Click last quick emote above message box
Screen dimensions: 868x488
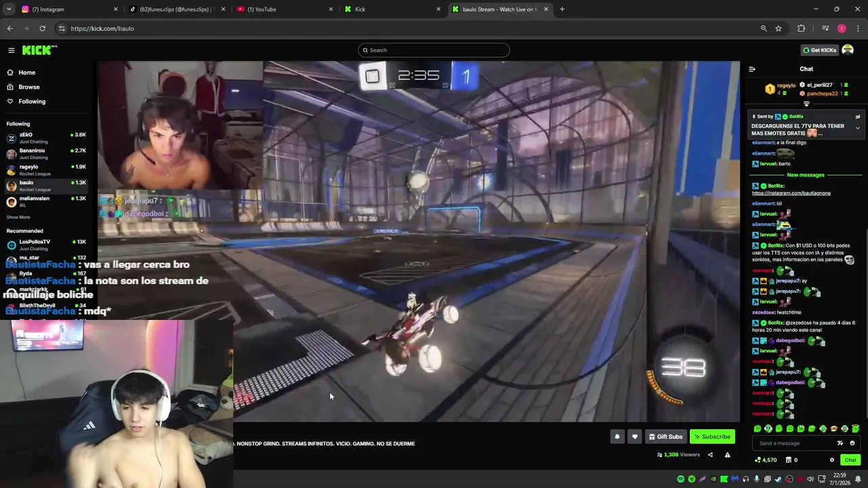click(856, 428)
